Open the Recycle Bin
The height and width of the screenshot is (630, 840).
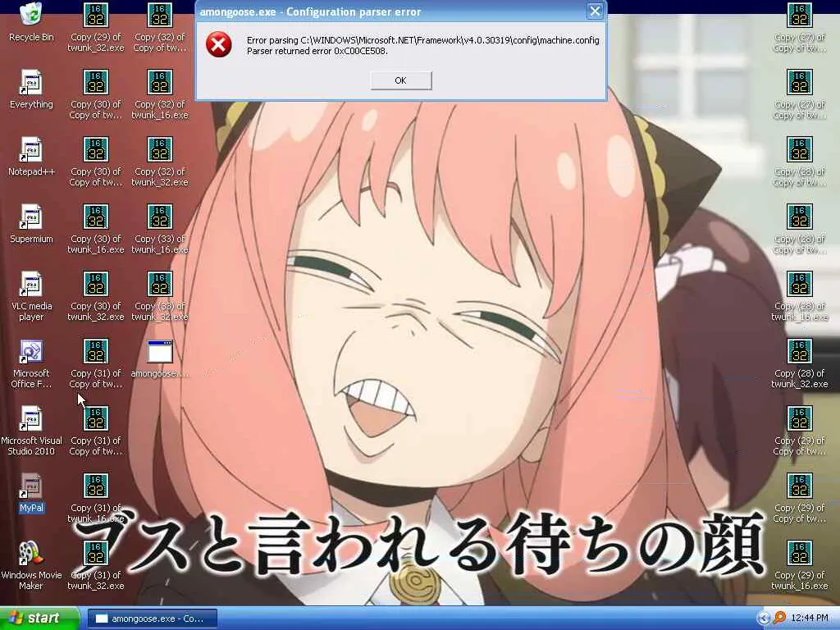pyautogui.click(x=31, y=22)
